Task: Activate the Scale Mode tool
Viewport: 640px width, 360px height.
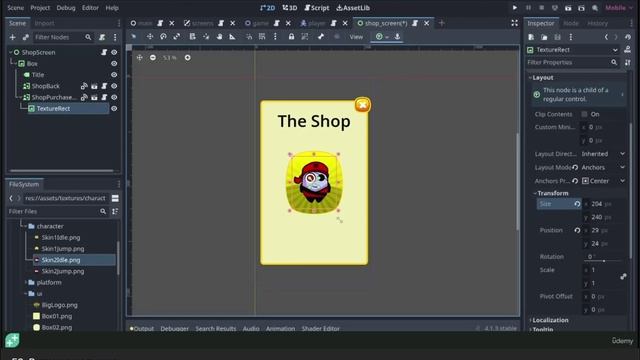Action: coord(177,37)
